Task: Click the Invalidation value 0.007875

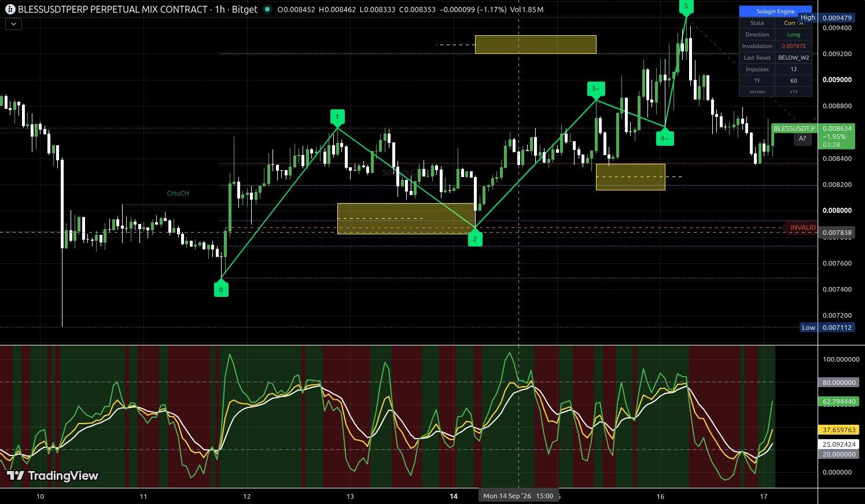Action: [794, 46]
